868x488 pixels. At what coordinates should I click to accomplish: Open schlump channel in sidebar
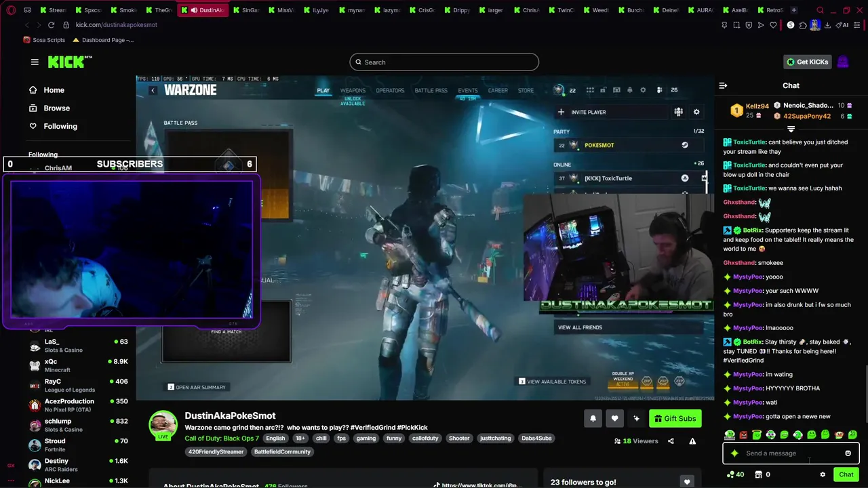78,424
